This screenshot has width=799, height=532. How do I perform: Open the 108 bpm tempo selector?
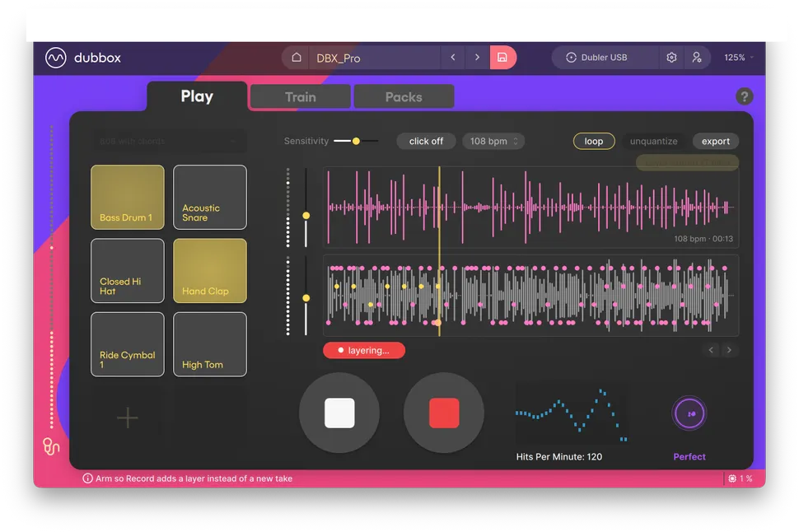[x=493, y=141]
